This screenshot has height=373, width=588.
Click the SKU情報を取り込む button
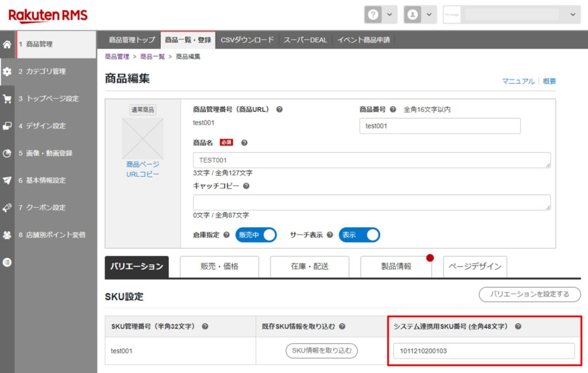pyautogui.click(x=322, y=351)
